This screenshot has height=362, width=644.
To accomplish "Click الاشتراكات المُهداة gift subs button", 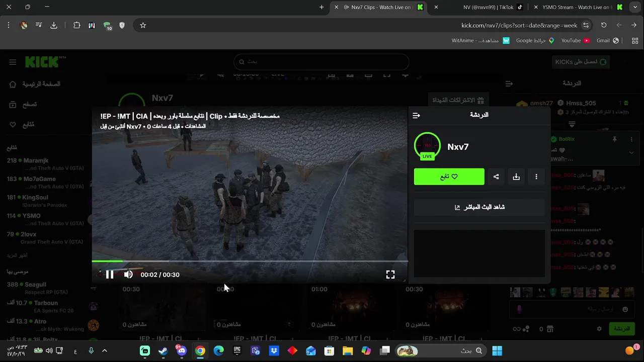I will (x=458, y=100).
